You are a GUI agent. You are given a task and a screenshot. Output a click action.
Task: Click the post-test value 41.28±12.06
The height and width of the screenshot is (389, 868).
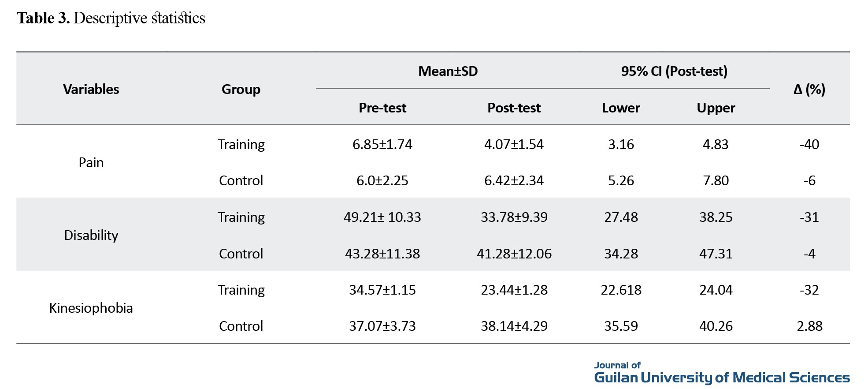(514, 254)
